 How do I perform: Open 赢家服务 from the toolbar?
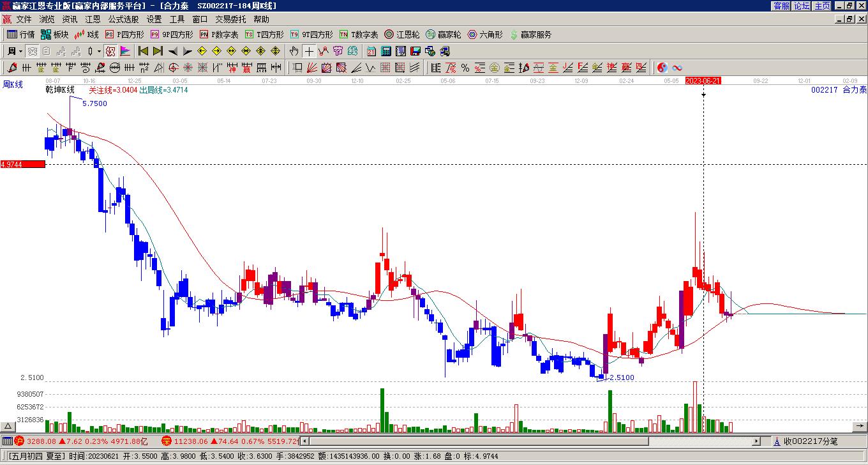530,34
